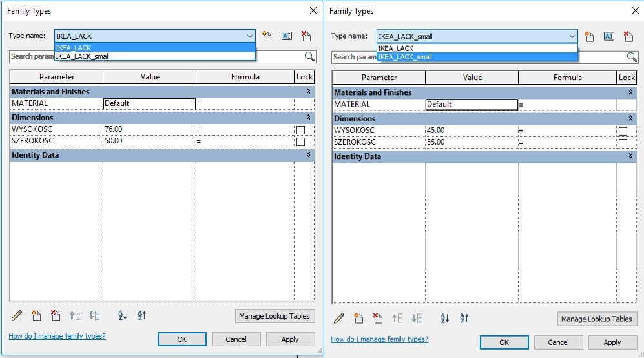Click search magnifier icon in left dialog
Image resolution: width=644 pixels, height=358 pixels.
pos(309,56)
